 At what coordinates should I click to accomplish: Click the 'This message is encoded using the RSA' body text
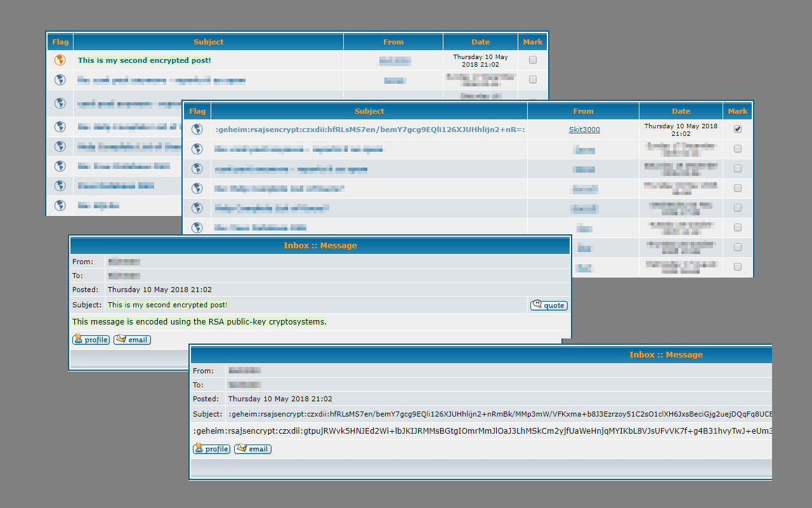[200, 322]
